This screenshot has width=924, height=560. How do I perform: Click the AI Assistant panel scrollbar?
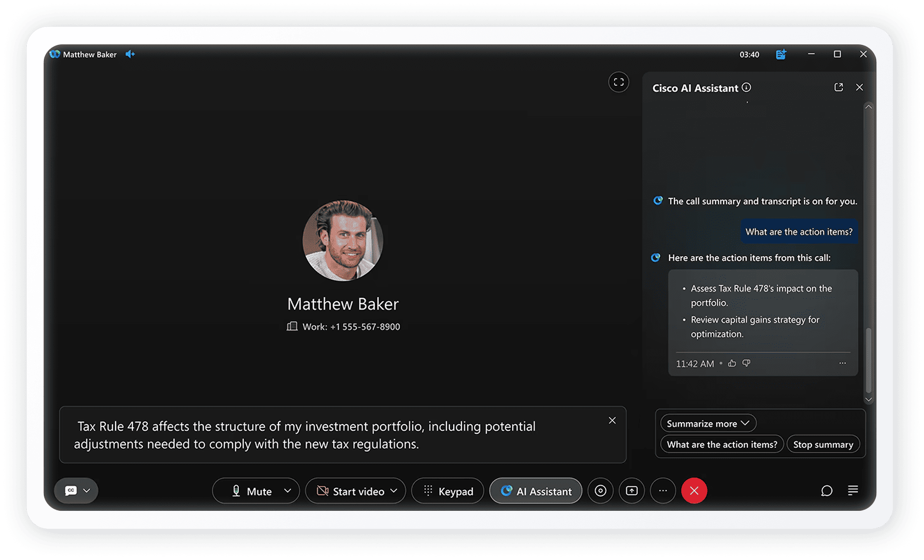(868, 360)
